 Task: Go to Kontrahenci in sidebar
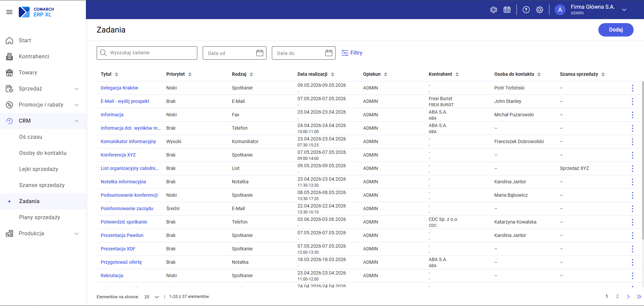[x=34, y=57]
